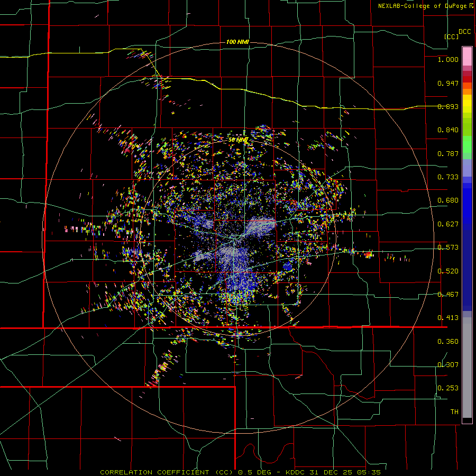
Task: Click the 100 NMI range ring label
Action: (x=237, y=42)
